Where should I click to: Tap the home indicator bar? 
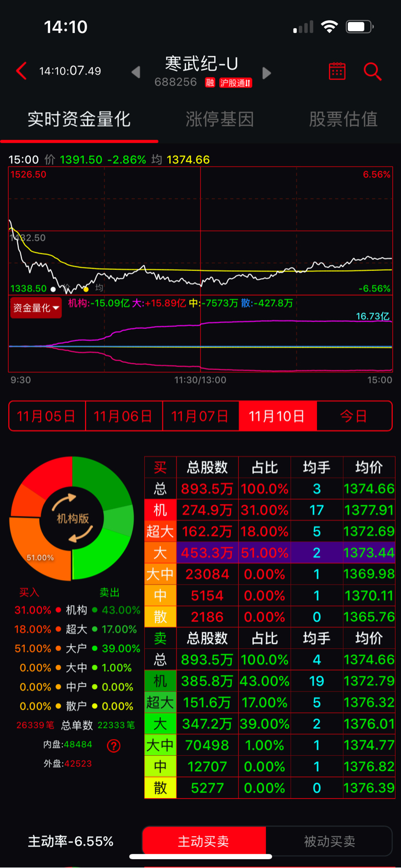point(200,857)
